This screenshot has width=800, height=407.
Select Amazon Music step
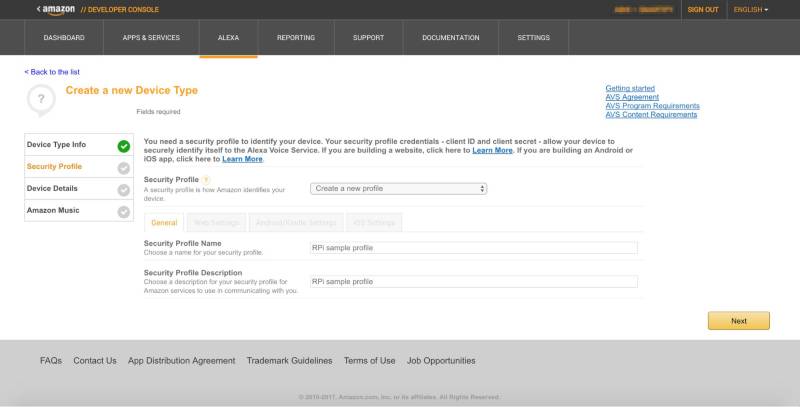pos(79,211)
